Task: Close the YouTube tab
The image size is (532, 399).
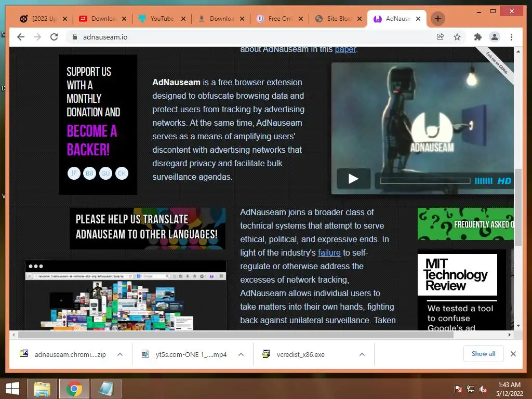Action: pos(183,19)
